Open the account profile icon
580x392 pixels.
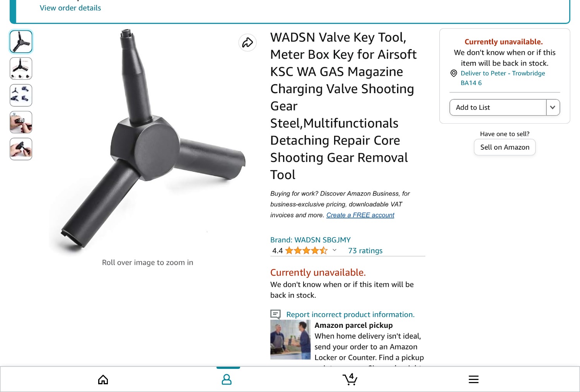227,380
